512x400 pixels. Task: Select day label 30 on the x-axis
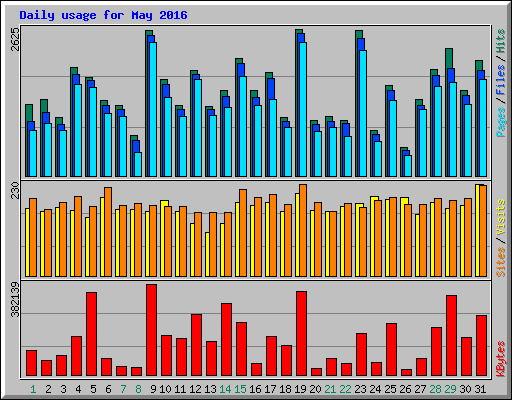(x=465, y=389)
